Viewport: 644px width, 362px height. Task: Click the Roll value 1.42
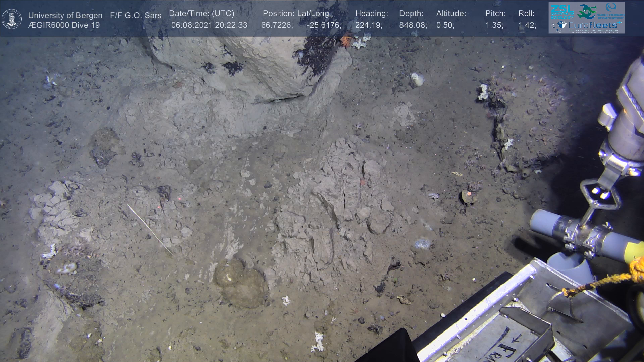click(x=527, y=25)
